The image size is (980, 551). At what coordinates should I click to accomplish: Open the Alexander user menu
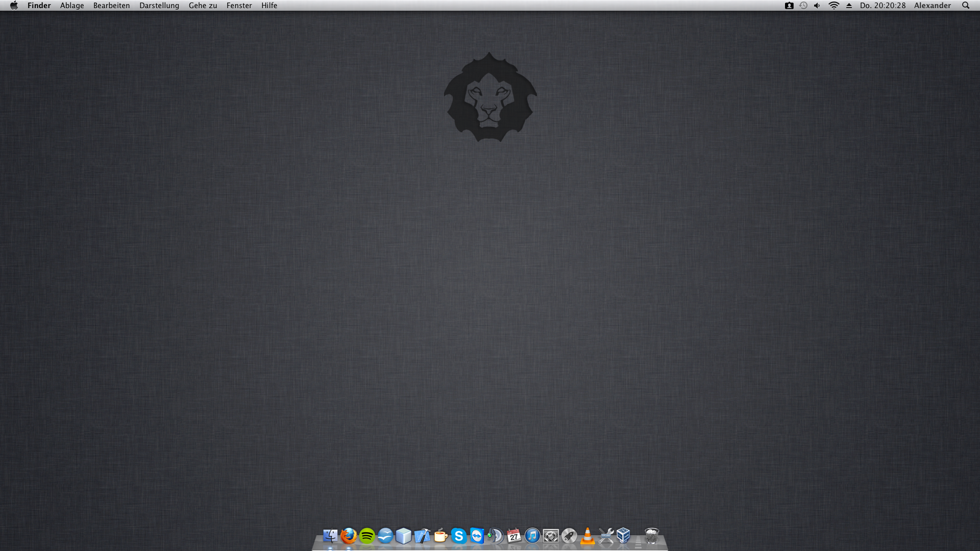click(933, 5)
